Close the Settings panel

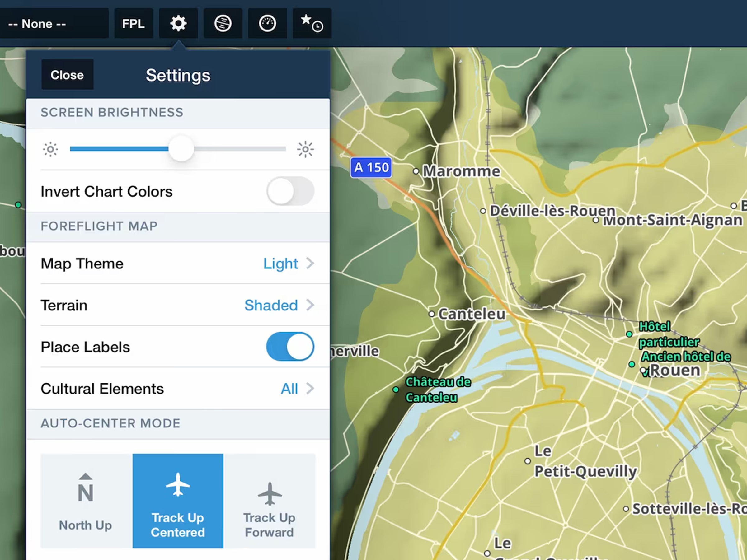[67, 75]
